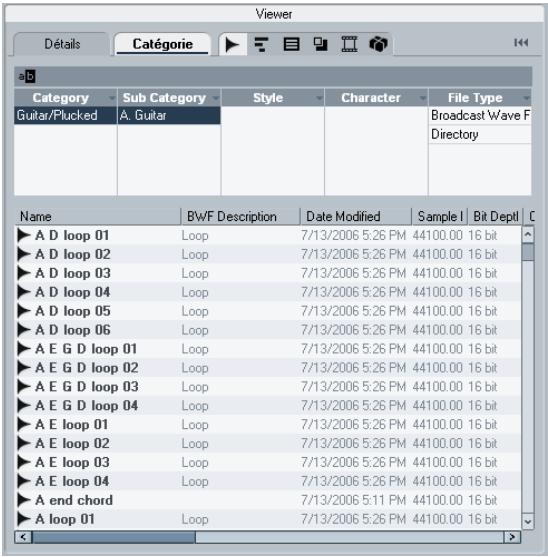Click Loop description of A E loop 04
548x557 pixels.
click(195, 481)
